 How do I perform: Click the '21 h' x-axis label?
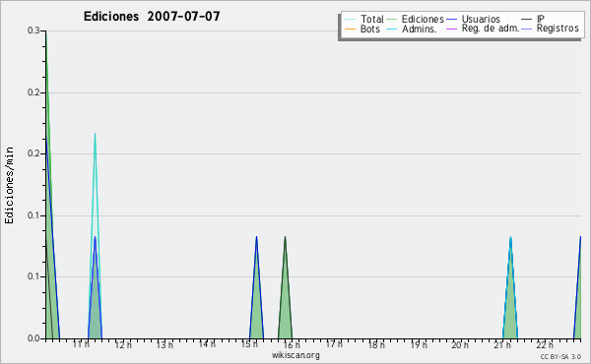coord(502,344)
